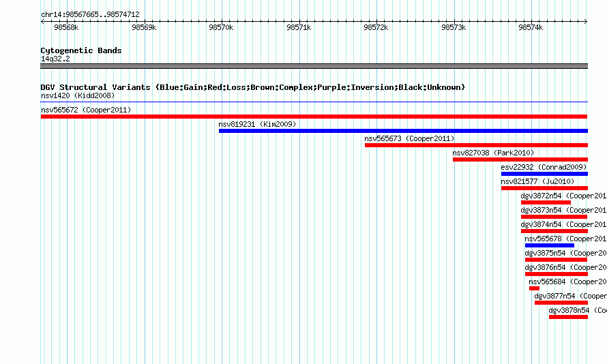Click the nsv565673 red loss bar

[476, 145]
